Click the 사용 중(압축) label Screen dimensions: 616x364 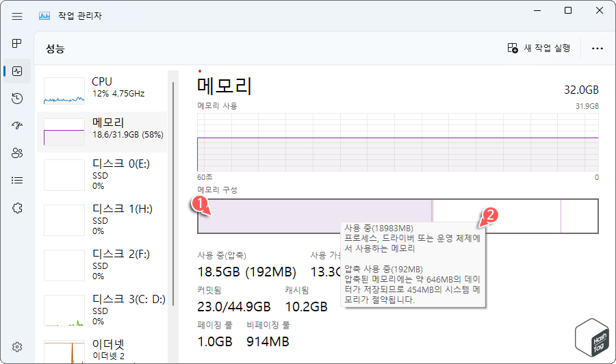pyautogui.click(x=222, y=256)
